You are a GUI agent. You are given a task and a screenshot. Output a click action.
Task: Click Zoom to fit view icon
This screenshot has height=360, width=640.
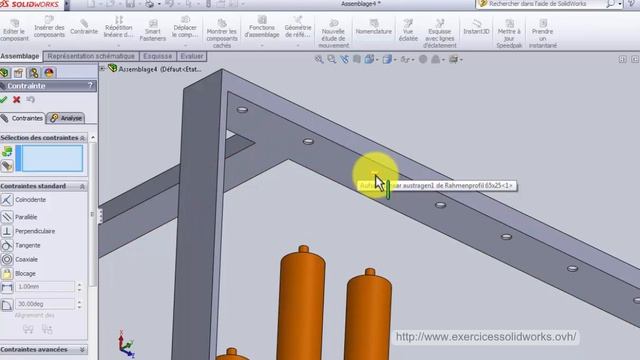tap(319, 60)
